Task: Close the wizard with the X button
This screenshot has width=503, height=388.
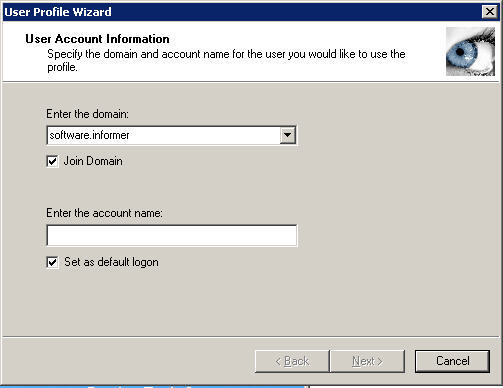Action: click(x=490, y=12)
